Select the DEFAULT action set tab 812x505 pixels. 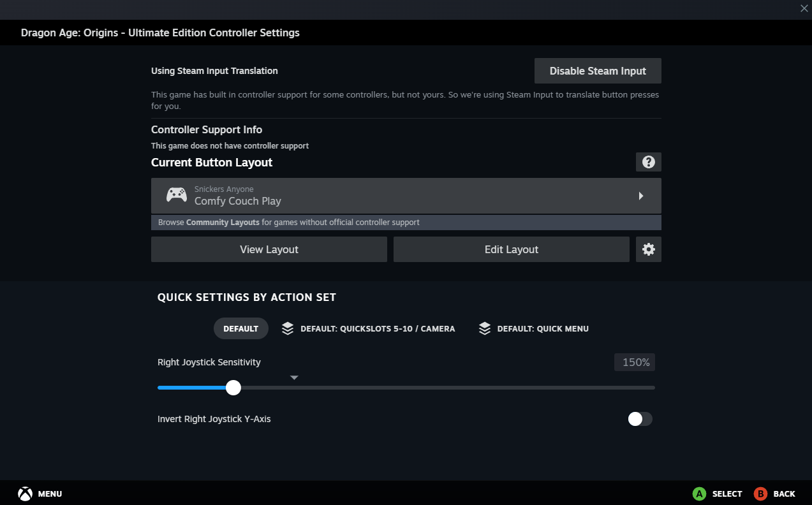tap(240, 328)
